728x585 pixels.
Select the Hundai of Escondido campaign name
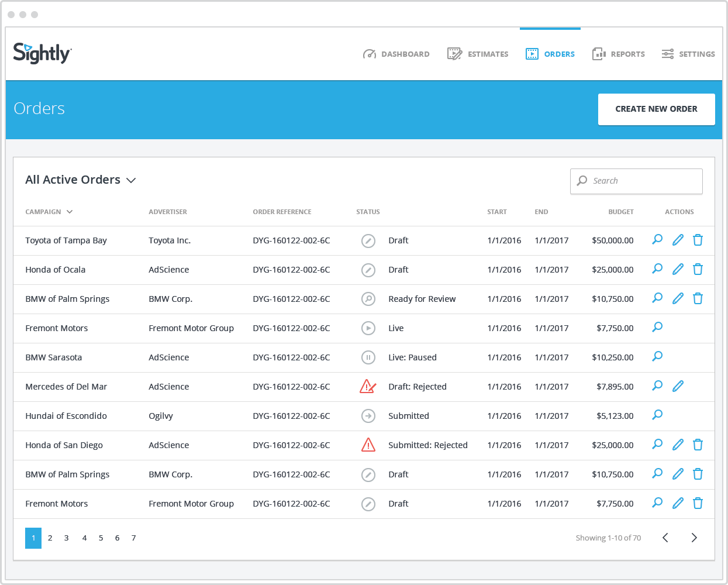(x=66, y=416)
